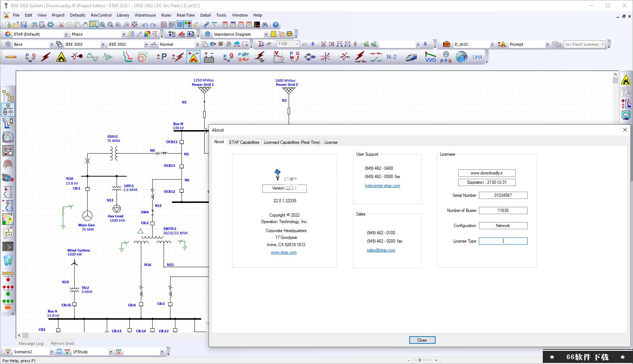Open the Scenario2 dropdown
Screen dimensions: 633x364
click(52, 352)
